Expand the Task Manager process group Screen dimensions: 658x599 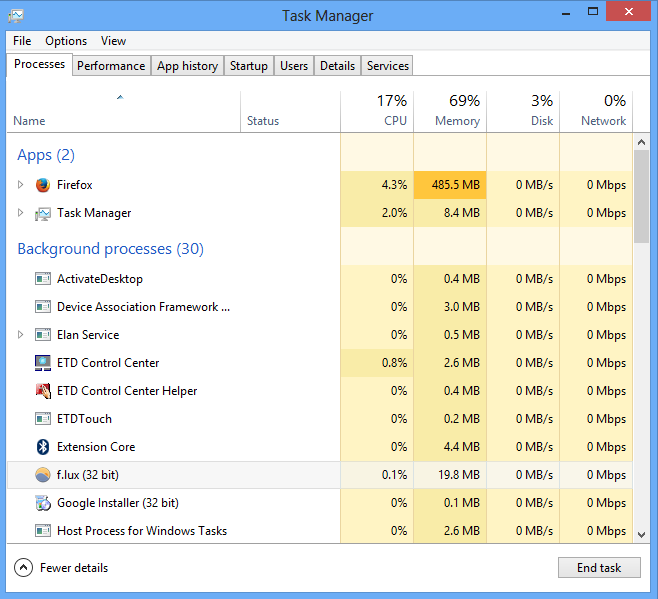coord(20,213)
